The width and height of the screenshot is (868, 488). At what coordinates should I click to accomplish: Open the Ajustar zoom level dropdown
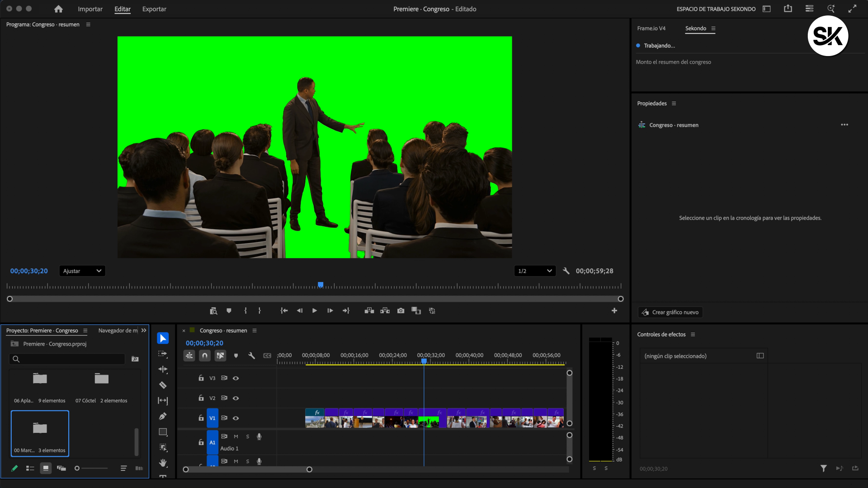[x=82, y=271]
